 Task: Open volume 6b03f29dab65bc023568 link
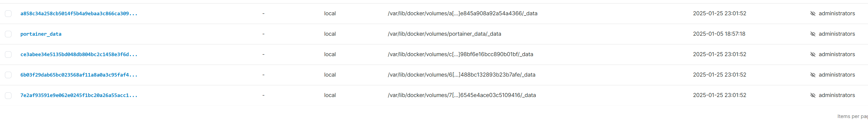click(x=79, y=75)
